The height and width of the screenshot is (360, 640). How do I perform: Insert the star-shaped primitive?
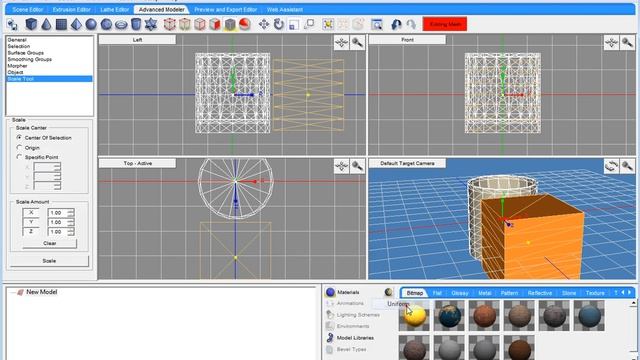[x=151, y=24]
